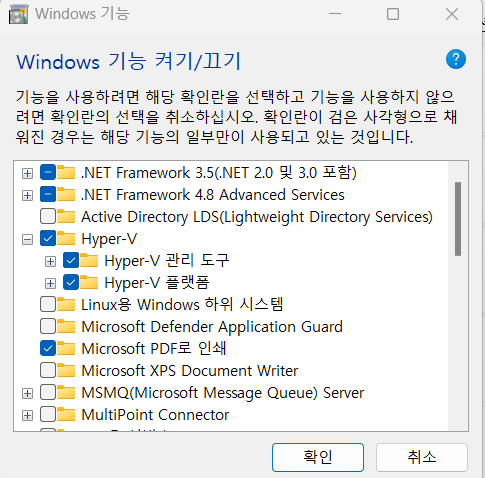
Task: Select the Hyper-V 플랫폼 folder icon
Action: [x=89, y=282]
